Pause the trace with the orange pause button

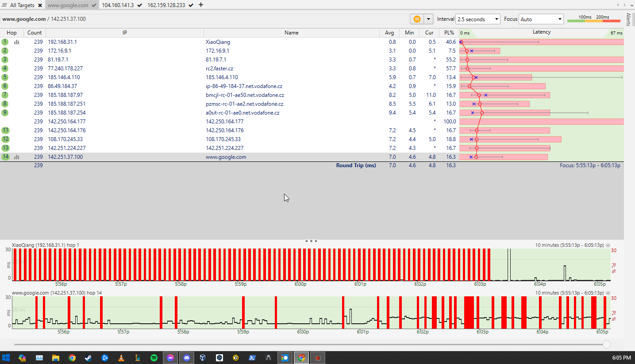(x=416, y=19)
